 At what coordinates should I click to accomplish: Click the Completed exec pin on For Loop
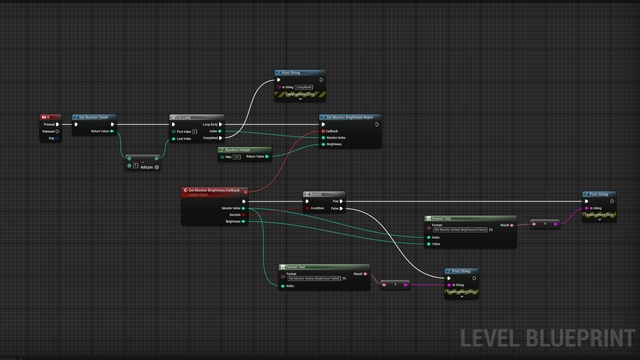(x=220, y=138)
